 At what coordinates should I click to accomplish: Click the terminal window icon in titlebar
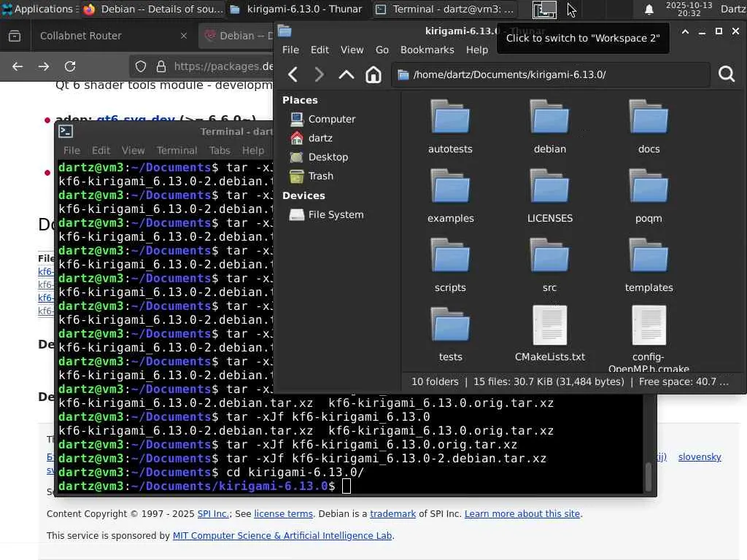pyautogui.click(x=66, y=131)
